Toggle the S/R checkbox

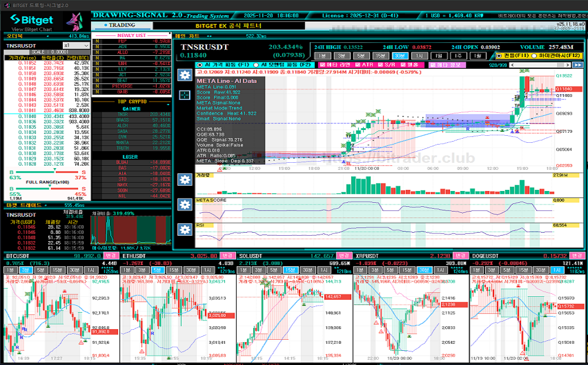point(380,65)
